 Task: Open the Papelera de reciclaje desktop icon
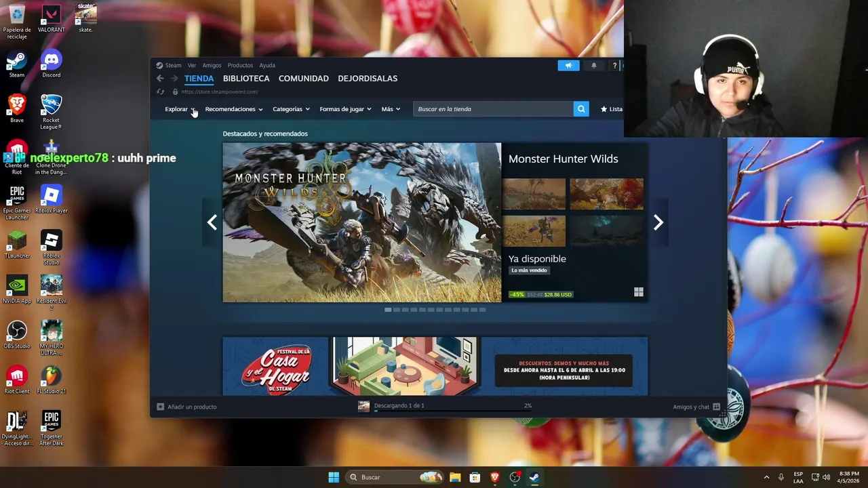pos(17,21)
